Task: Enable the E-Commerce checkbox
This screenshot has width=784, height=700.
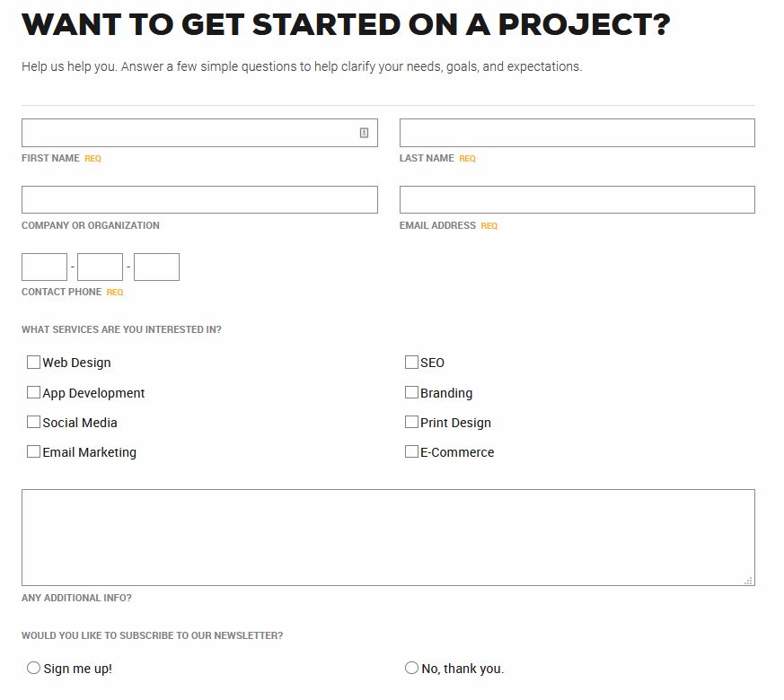Action: 411,451
